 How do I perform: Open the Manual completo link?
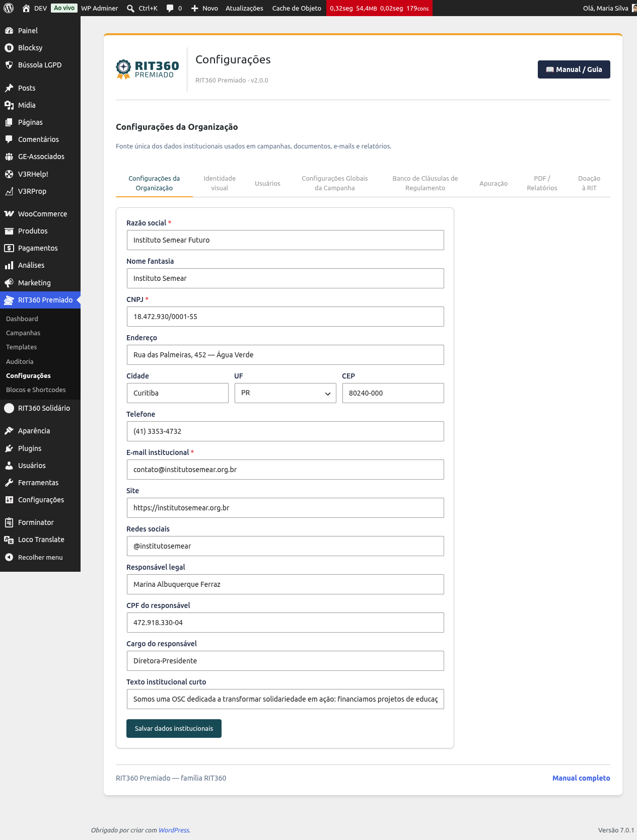coord(581,778)
